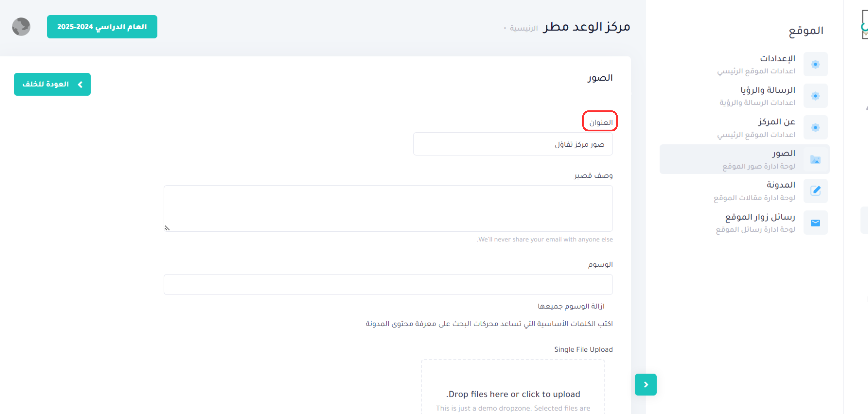Click the الرئيسية breadcrumb link
The height and width of the screenshot is (414, 868).
[x=524, y=28]
